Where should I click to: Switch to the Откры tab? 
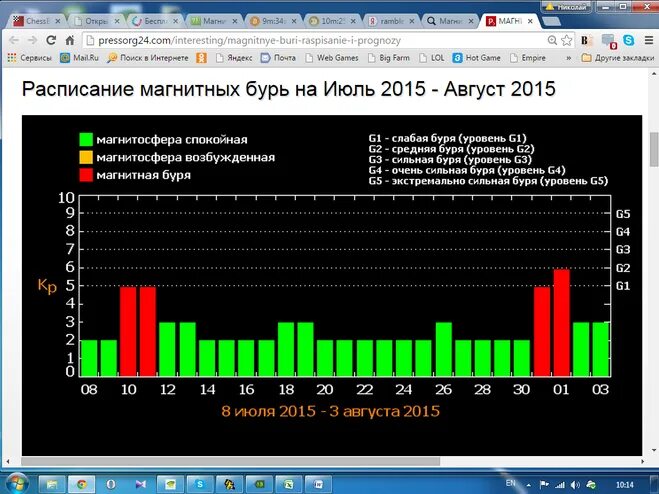[x=96, y=21]
